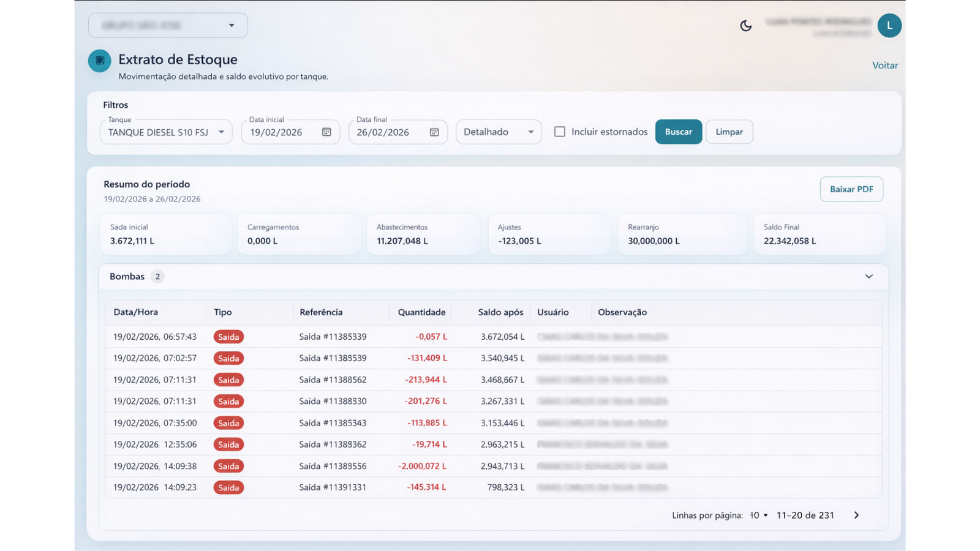Screen dimensions: 980x551
Task: Open calendar picker for Data final
Action: tap(434, 132)
